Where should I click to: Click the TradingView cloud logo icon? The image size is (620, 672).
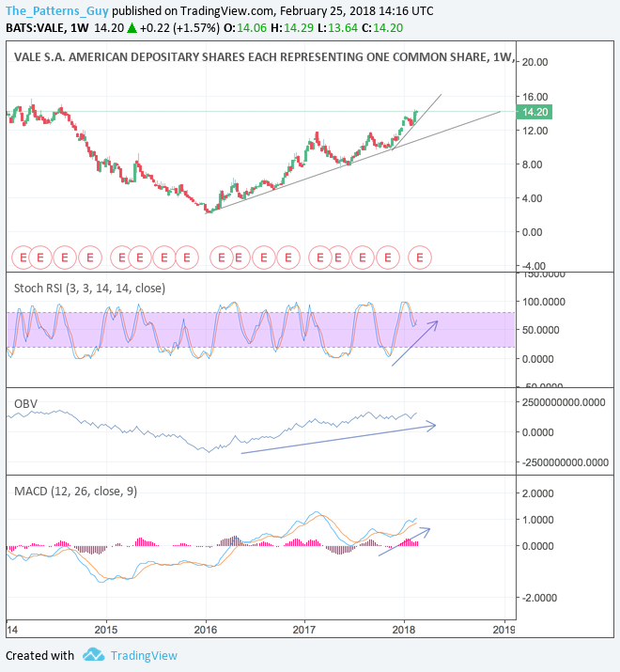click(x=93, y=655)
